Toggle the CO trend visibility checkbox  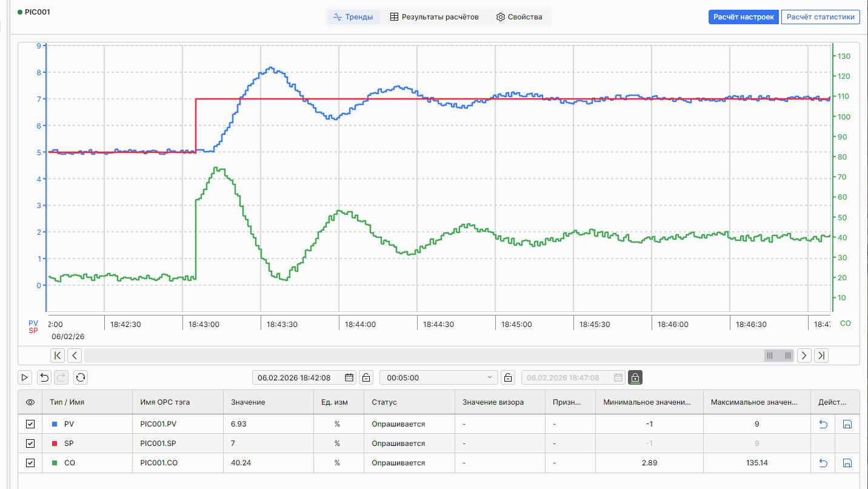[x=30, y=463]
